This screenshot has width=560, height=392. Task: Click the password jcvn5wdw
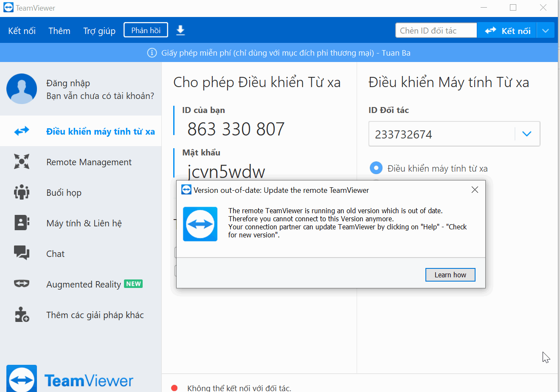(226, 171)
